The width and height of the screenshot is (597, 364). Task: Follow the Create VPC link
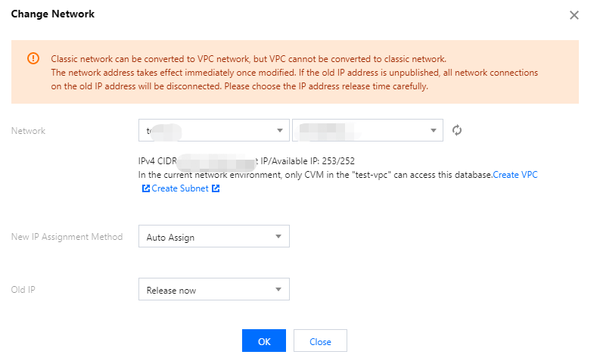coord(515,174)
